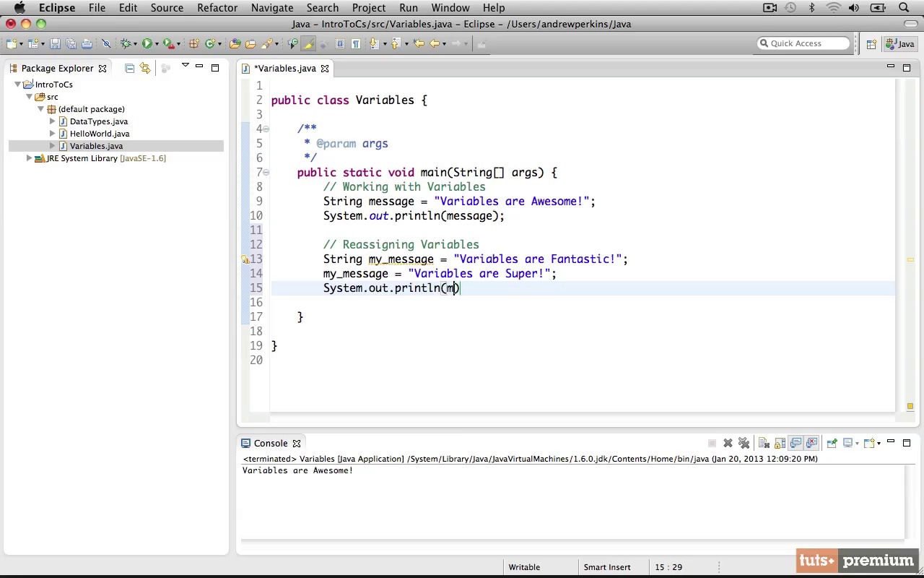The image size is (924, 578).
Task: Save the file with the Save icon
Action: point(55,44)
